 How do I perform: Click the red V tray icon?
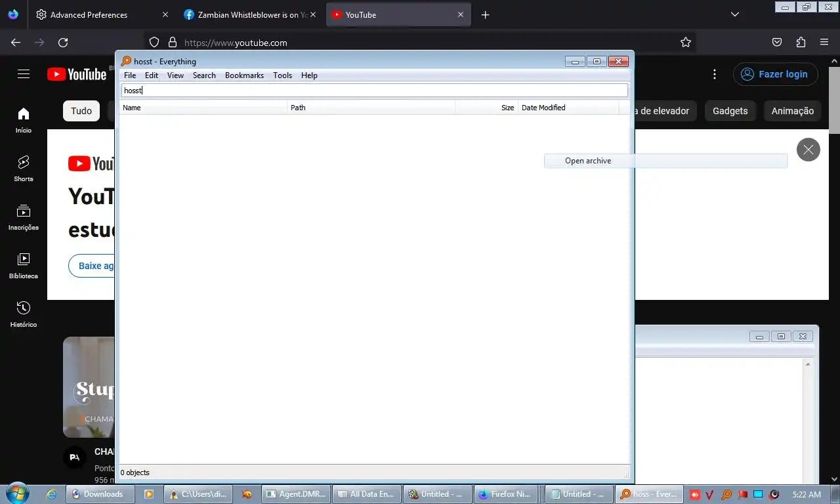coord(710,494)
